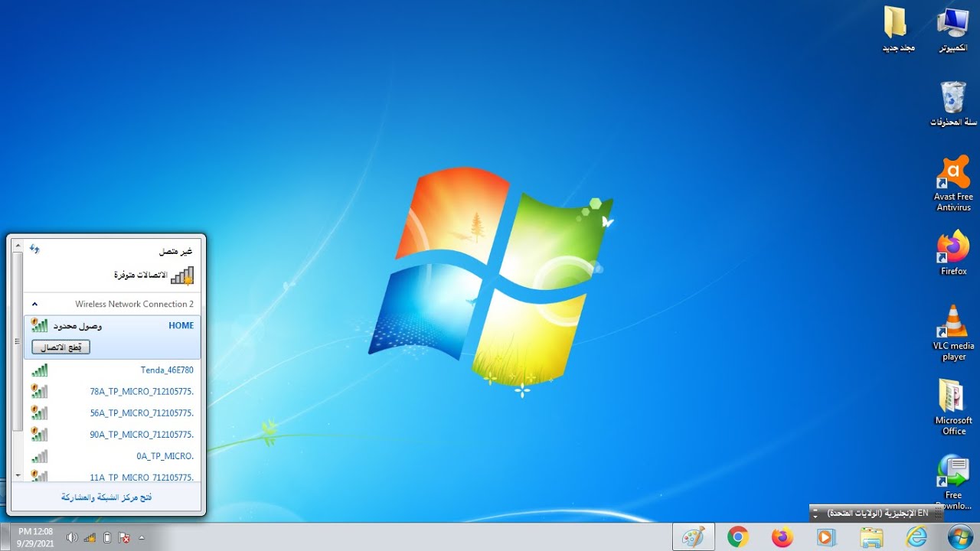Choose the 56A_TP_MICRO_712105775 network

(x=113, y=412)
